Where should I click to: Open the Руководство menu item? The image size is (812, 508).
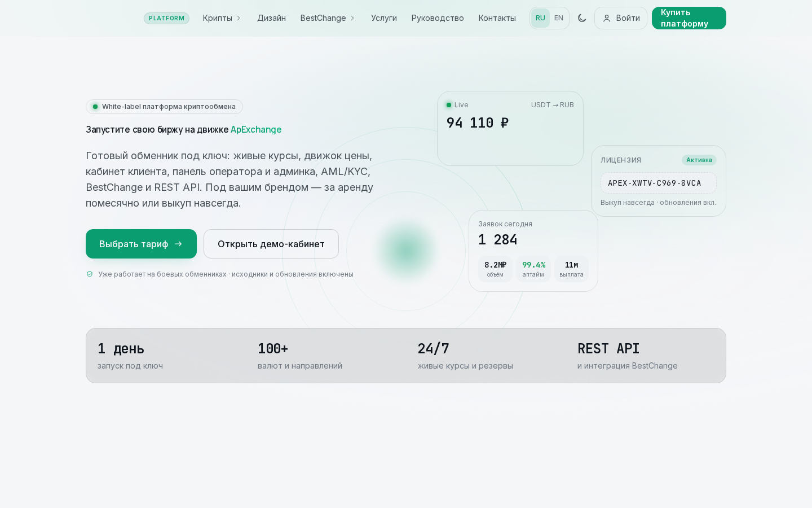point(438,18)
